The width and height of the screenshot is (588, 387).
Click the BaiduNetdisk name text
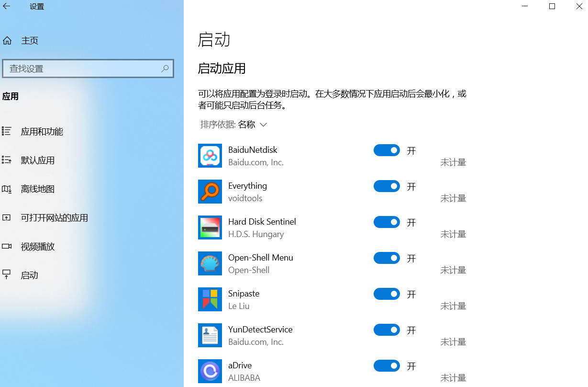pyautogui.click(x=253, y=150)
